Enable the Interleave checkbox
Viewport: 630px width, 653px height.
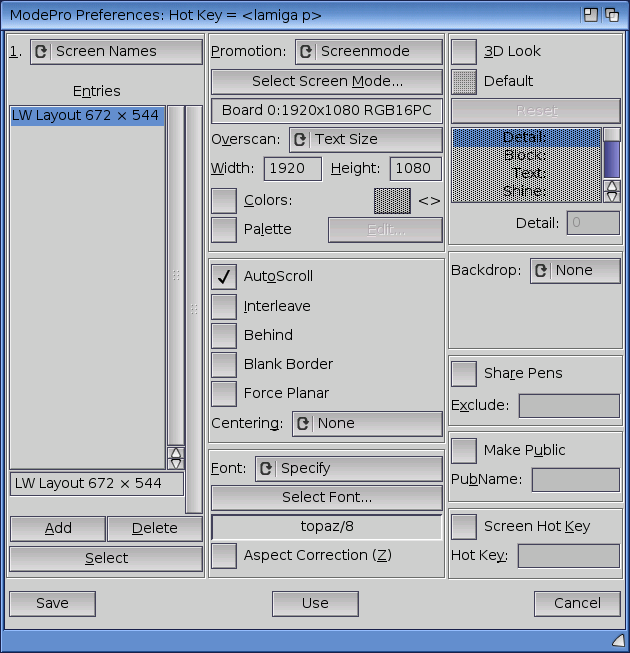coord(224,307)
